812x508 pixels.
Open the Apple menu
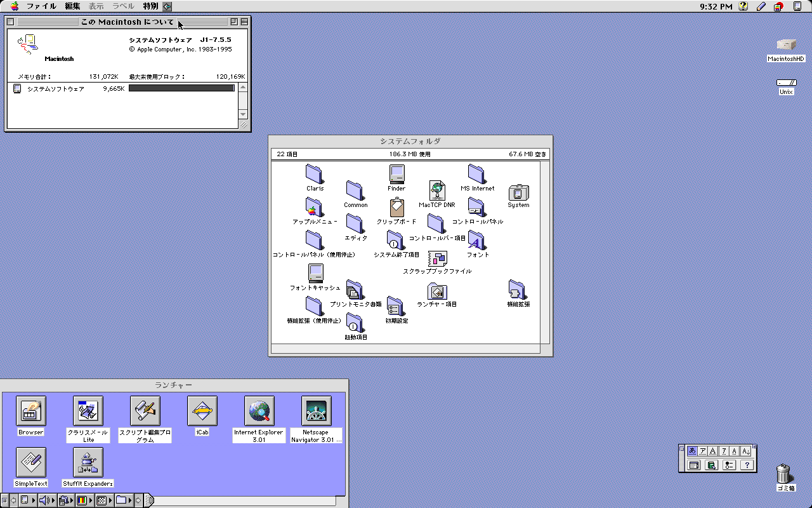point(14,6)
